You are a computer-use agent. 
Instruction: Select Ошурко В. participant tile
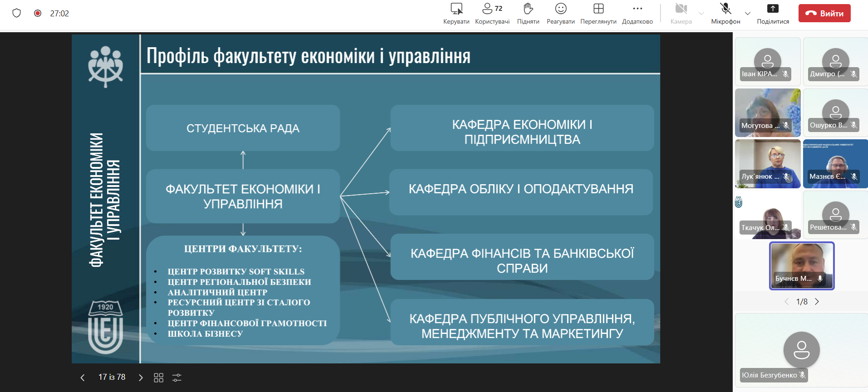pos(835,113)
